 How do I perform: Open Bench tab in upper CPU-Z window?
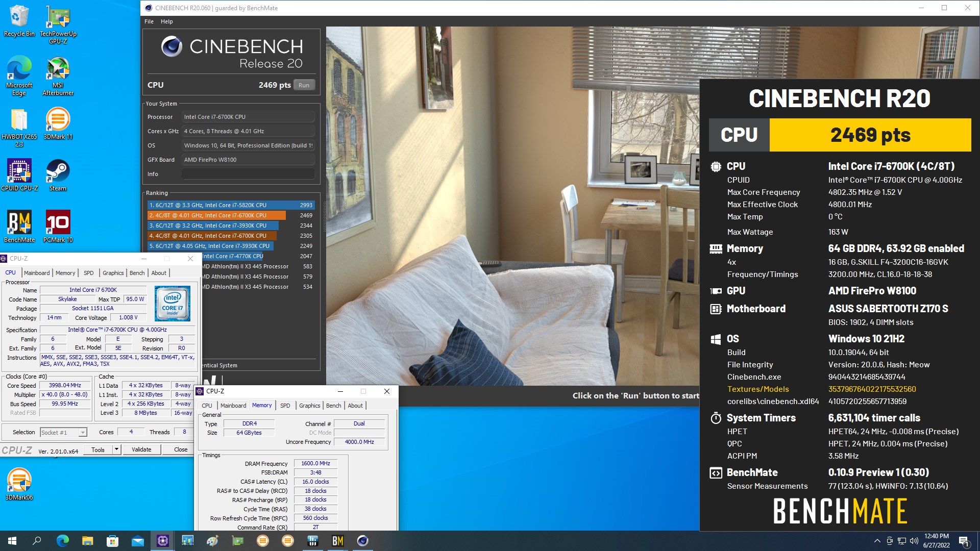137,273
